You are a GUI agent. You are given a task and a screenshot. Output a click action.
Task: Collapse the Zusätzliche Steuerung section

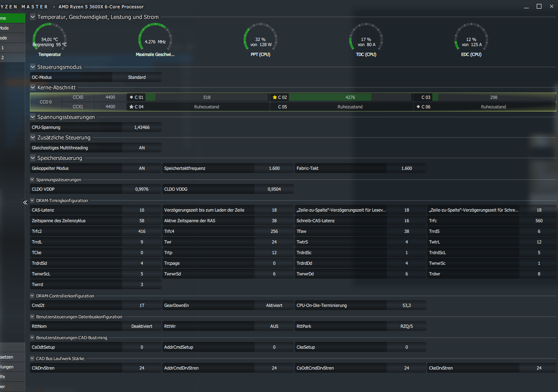click(x=33, y=137)
